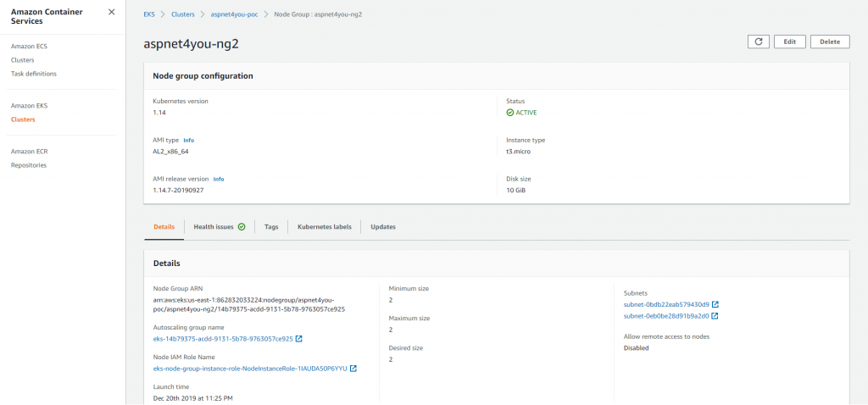Open eks-node-group-instance-role IAM role link

click(250, 369)
